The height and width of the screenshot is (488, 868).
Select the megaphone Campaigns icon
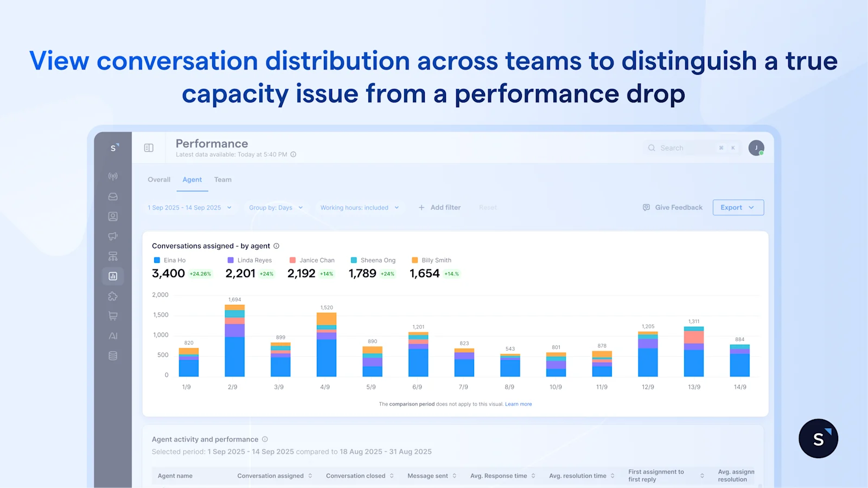pos(113,236)
